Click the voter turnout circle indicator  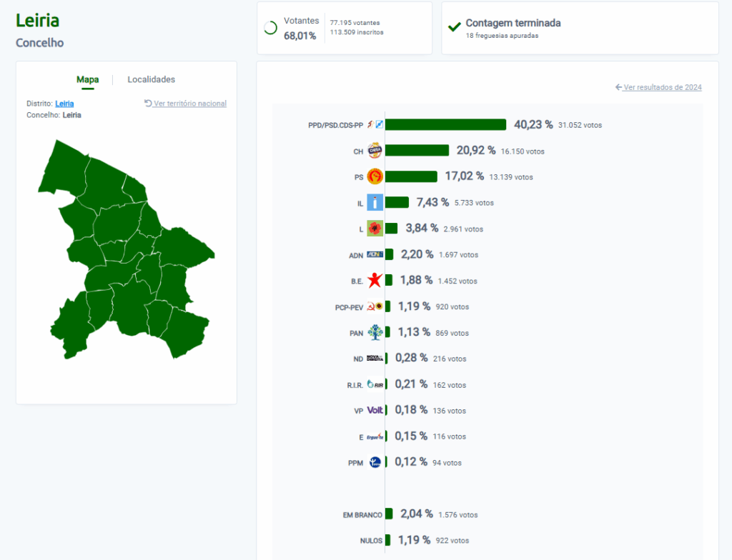[270, 28]
